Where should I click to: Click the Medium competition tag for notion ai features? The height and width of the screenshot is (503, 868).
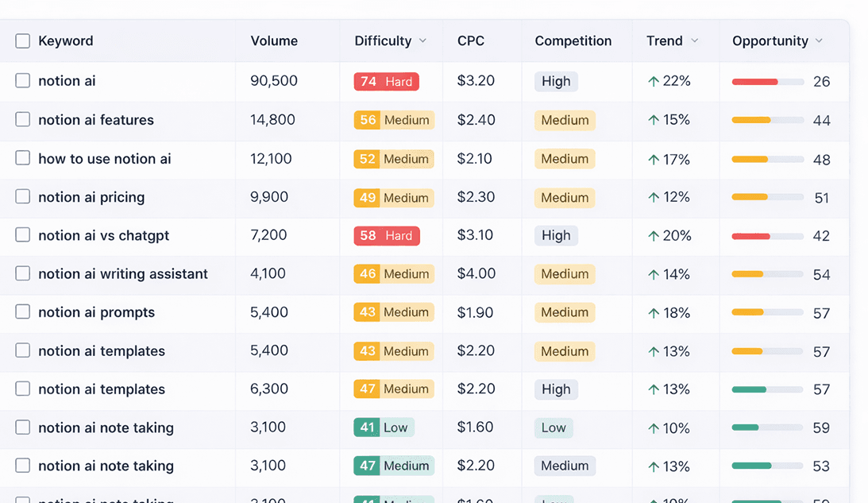point(565,120)
